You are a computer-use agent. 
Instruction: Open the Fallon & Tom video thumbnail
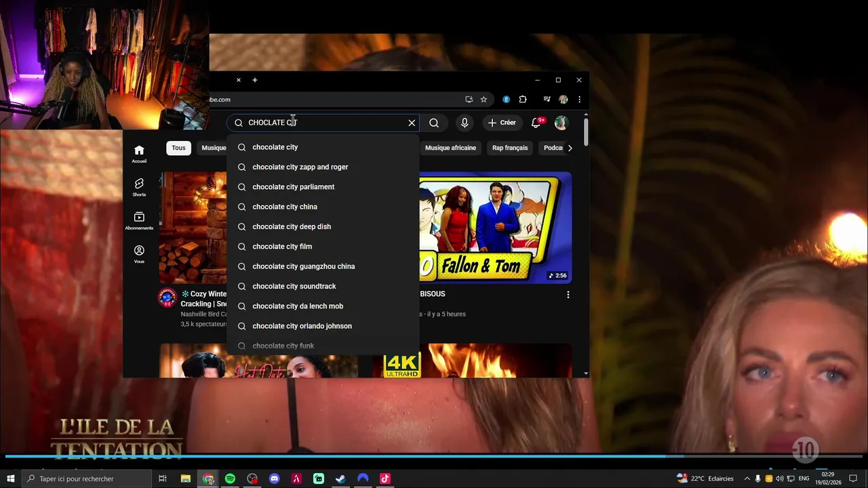click(x=495, y=228)
